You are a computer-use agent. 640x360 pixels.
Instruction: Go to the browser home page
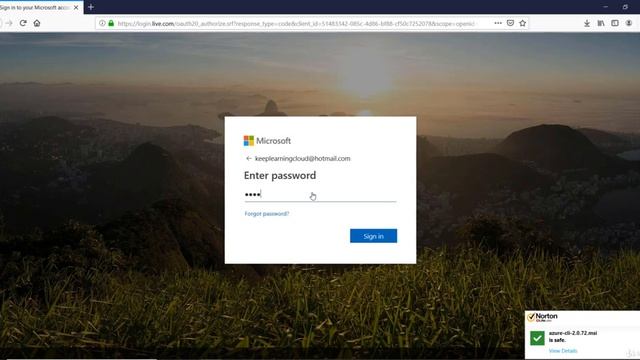click(x=37, y=23)
